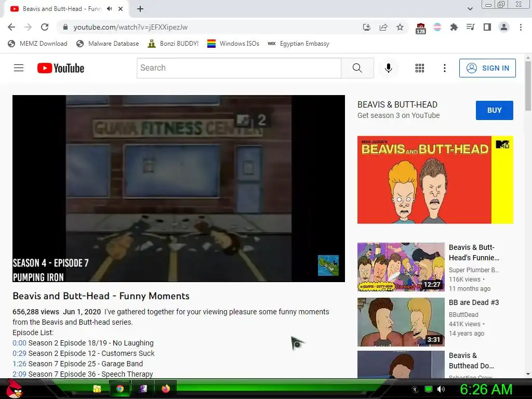Open the Egyptian Embassy bookmark
Viewport: 532px width, 399px height.
tap(299, 44)
